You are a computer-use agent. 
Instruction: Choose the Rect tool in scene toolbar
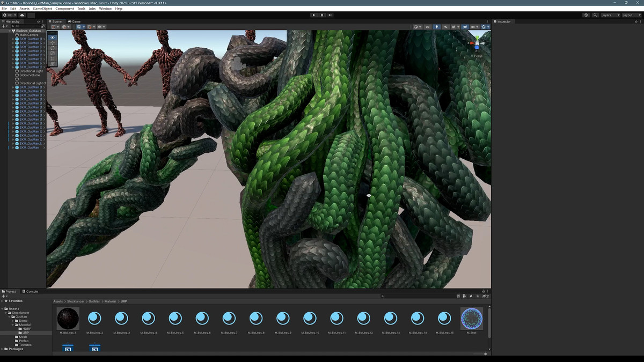pos(53,58)
